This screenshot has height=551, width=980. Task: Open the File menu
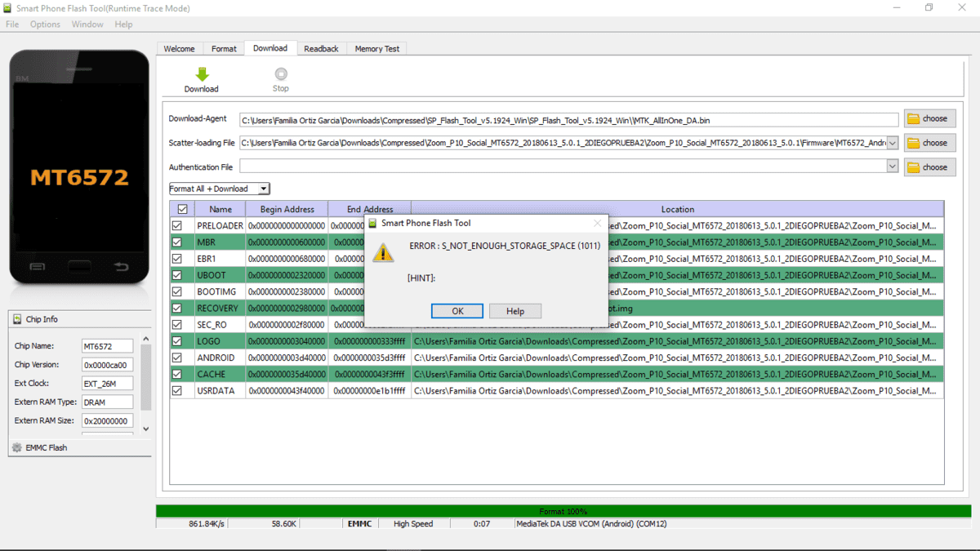pyautogui.click(x=12, y=24)
